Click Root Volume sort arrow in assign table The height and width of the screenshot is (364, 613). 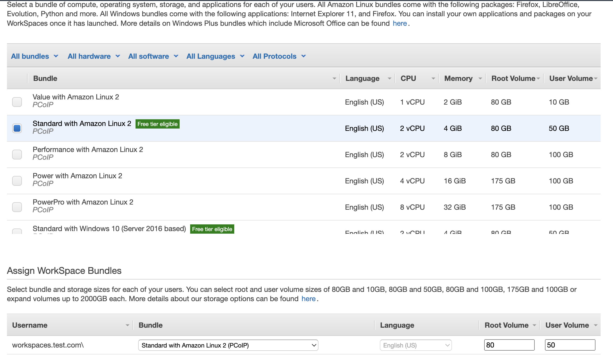coord(534,325)
